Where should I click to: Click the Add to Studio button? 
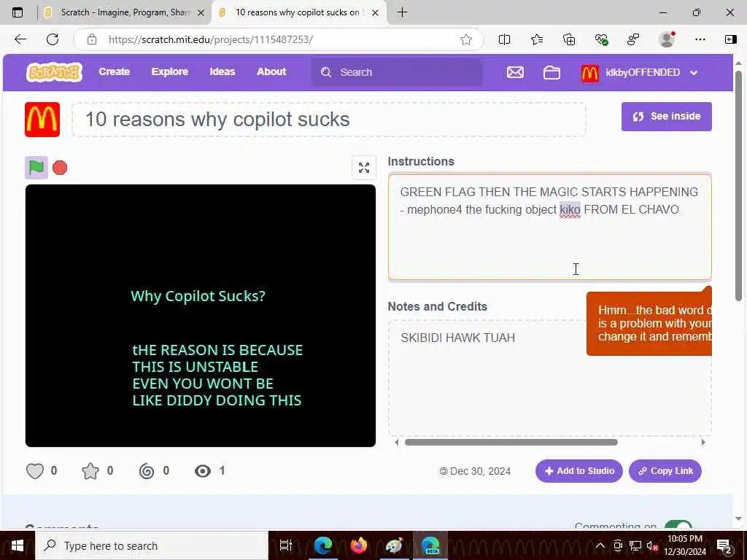(578, 471)
